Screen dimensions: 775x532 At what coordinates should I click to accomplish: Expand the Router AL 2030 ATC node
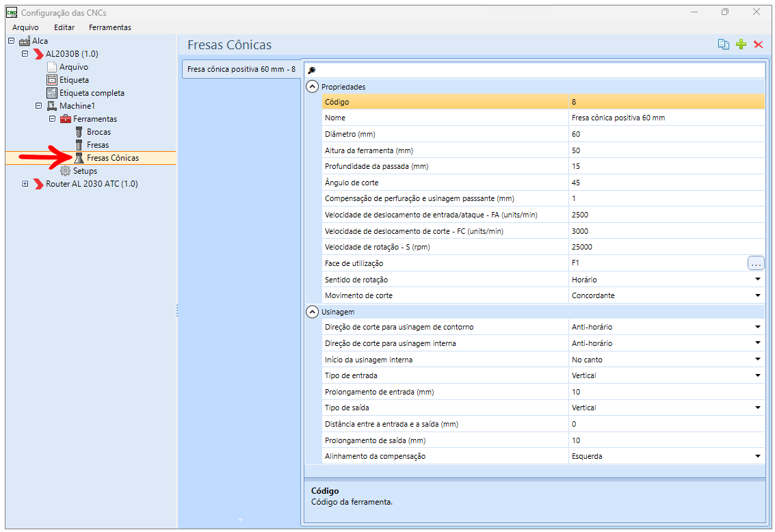pyautogui.click(x=25, y=184)
